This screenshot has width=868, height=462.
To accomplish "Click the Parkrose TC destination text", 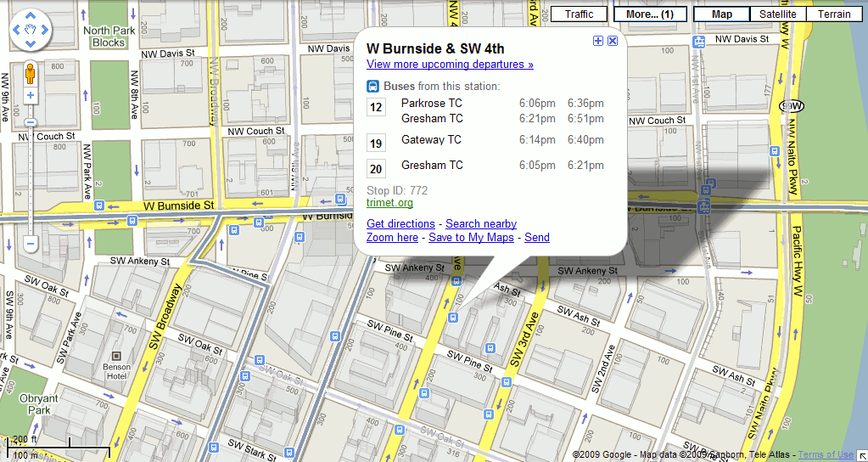I will pyautogui.click(x=432, y=104).
